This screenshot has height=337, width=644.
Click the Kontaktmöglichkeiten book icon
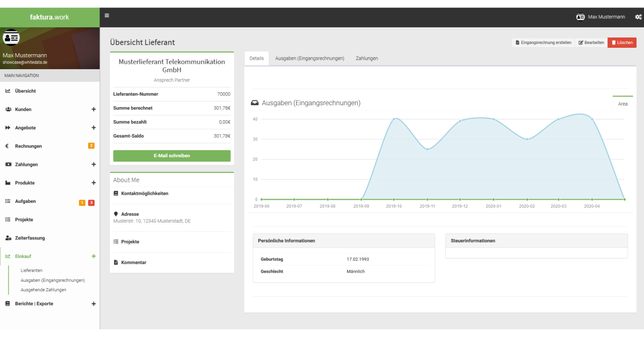click(116, 193)
